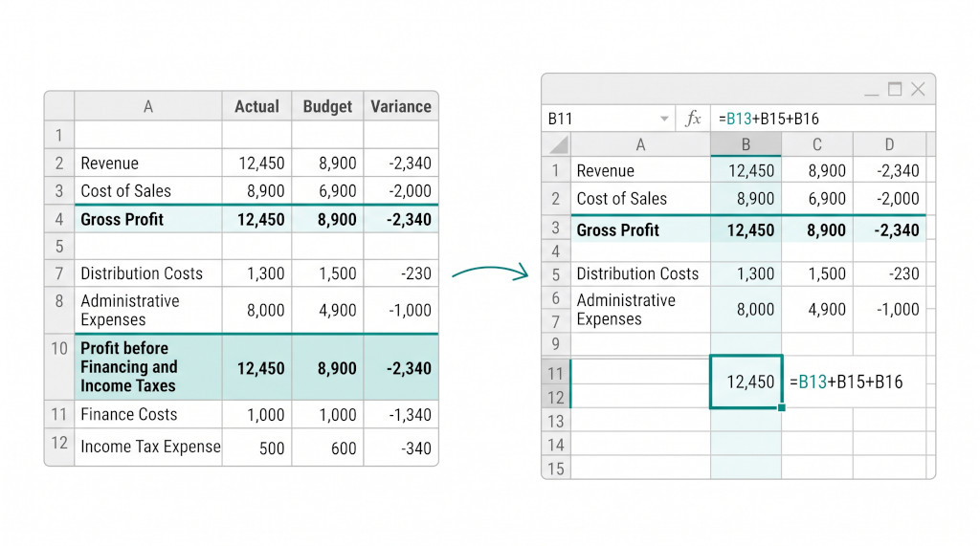Click the fx insert function icon
This screenshot has width=980, height=546.
693,118
